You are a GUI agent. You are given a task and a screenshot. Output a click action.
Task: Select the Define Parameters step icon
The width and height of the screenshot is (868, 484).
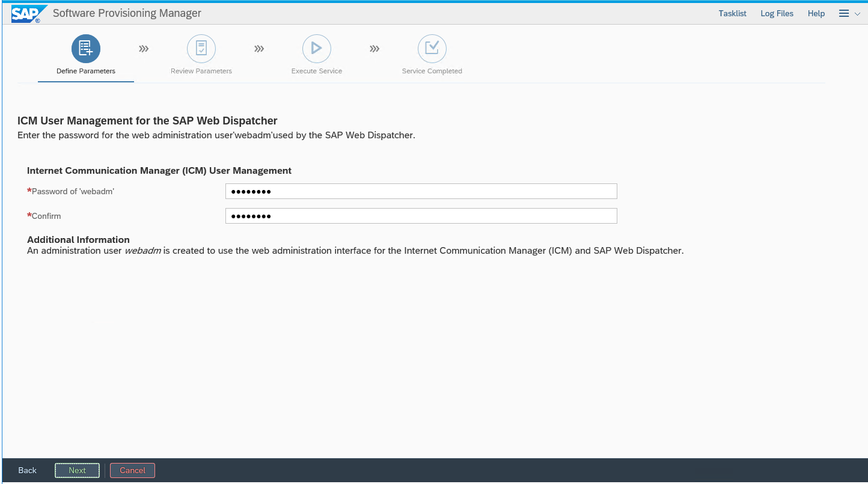click(86, 49)
